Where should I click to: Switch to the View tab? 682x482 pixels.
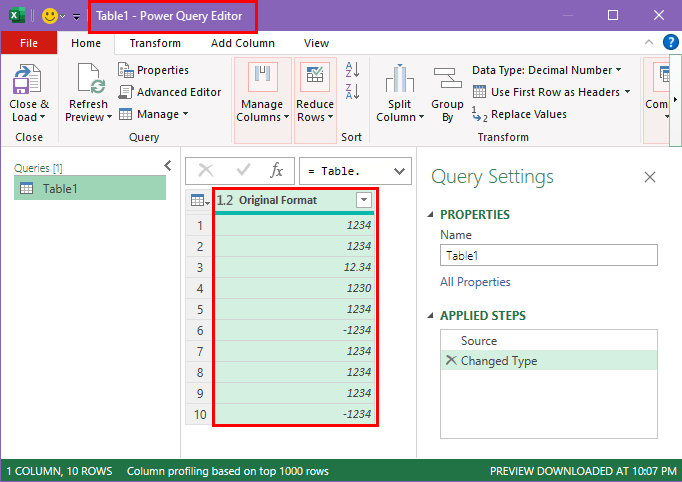coord(316,43)
